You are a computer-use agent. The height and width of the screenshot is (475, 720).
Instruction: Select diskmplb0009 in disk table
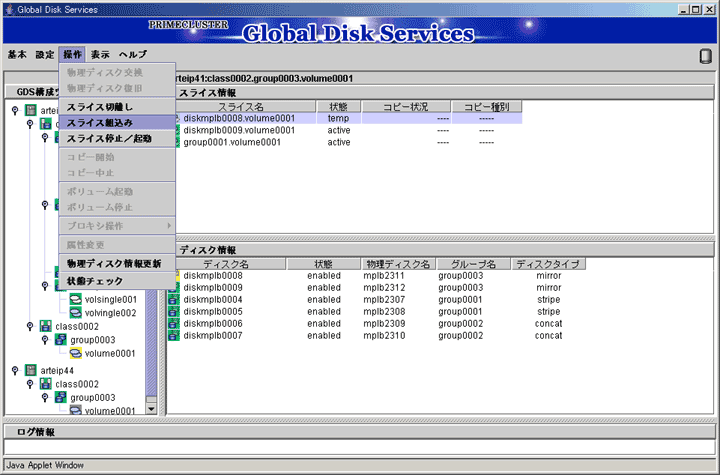click(213, 288)
